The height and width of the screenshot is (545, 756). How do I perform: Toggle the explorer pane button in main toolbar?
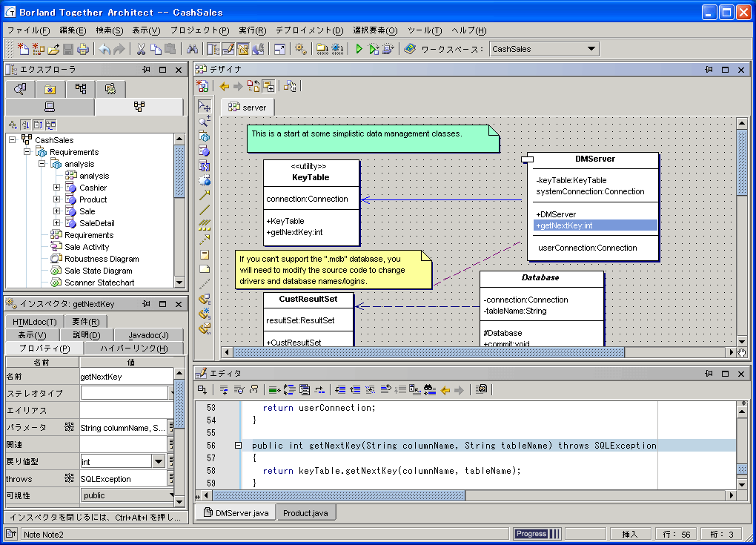(213, 49)
